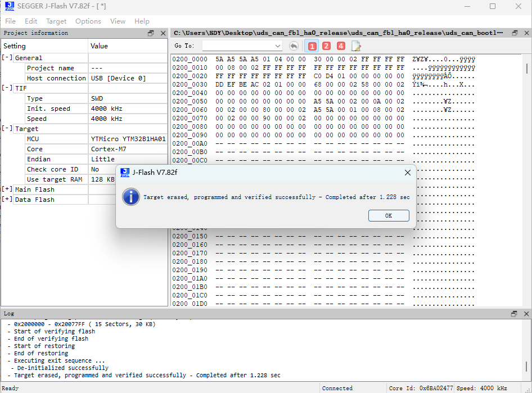The height and width of the screenshot is (393, 532).
Task: Switch to 4-byte display width
Action: click(x=341, y=46)
